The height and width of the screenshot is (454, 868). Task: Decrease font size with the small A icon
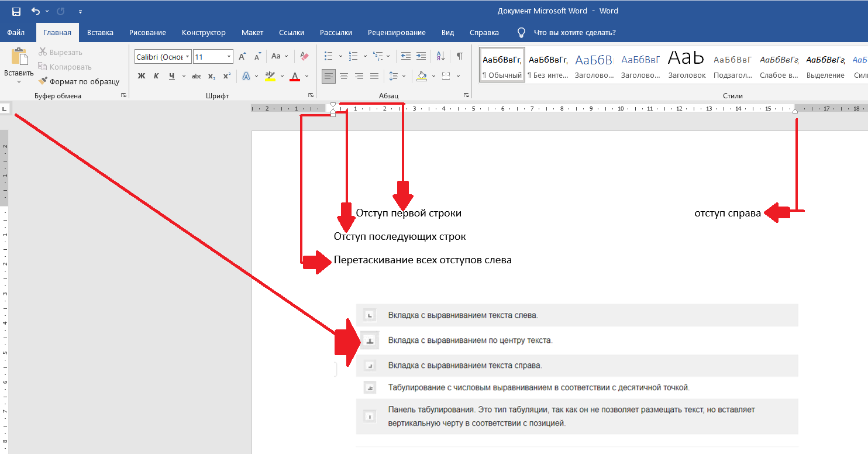(x=257, y=57)
